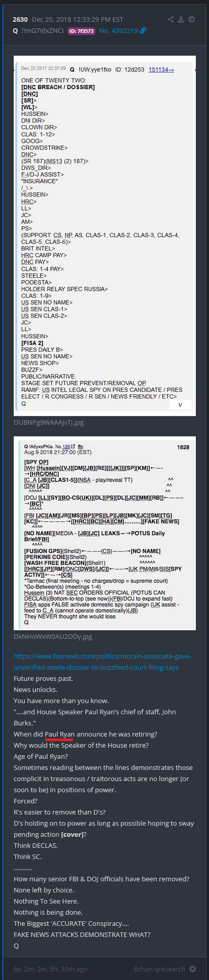
Task: Open post number 2630 link
Action: point(20,20)
